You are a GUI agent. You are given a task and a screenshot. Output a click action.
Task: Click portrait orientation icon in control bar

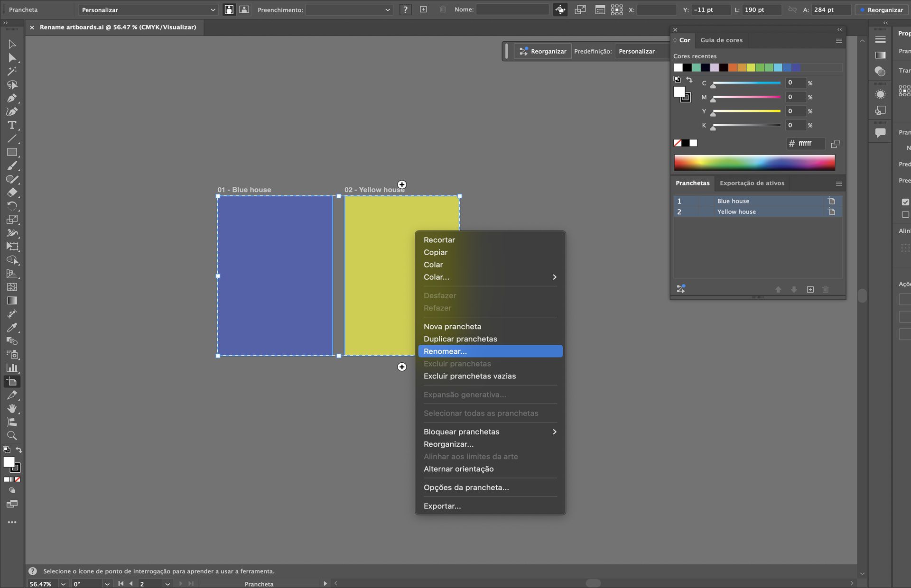pos(229,9)
